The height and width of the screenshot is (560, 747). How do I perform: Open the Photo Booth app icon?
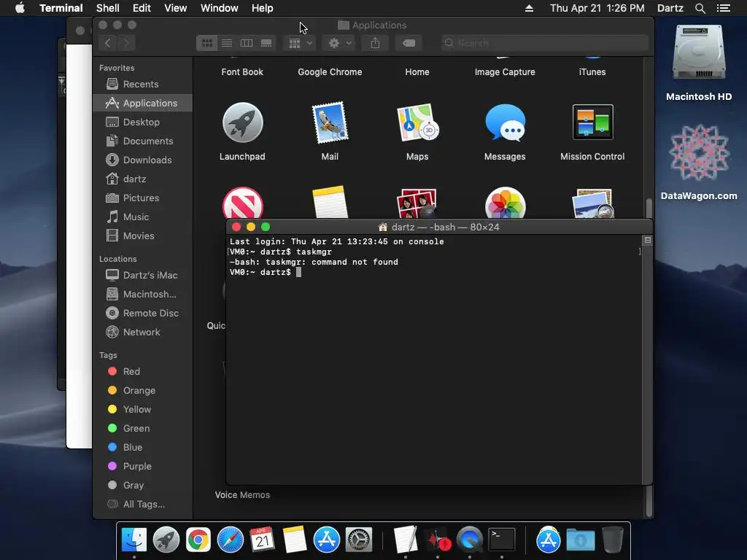point(417,203)
